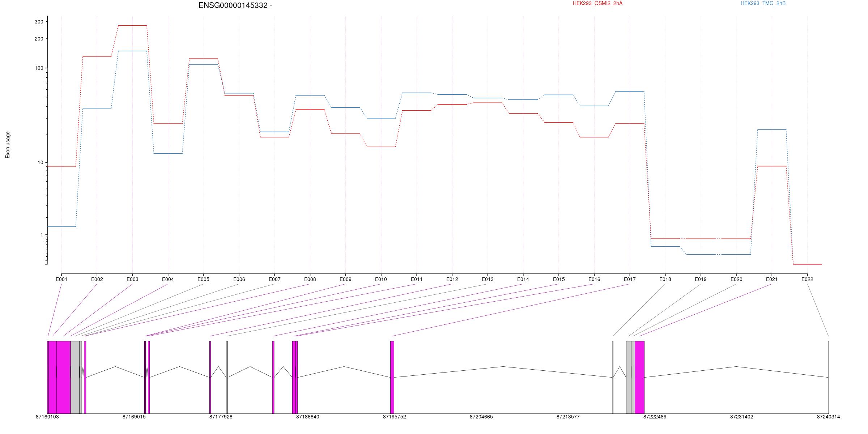Click the blue line segment above E001

coord(61,227)
